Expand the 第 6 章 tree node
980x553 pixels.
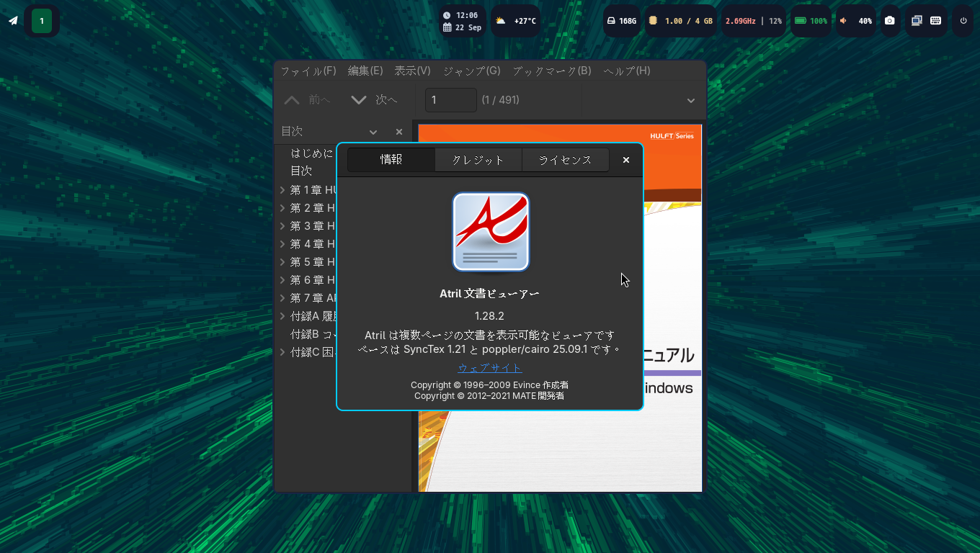[282, 280]
